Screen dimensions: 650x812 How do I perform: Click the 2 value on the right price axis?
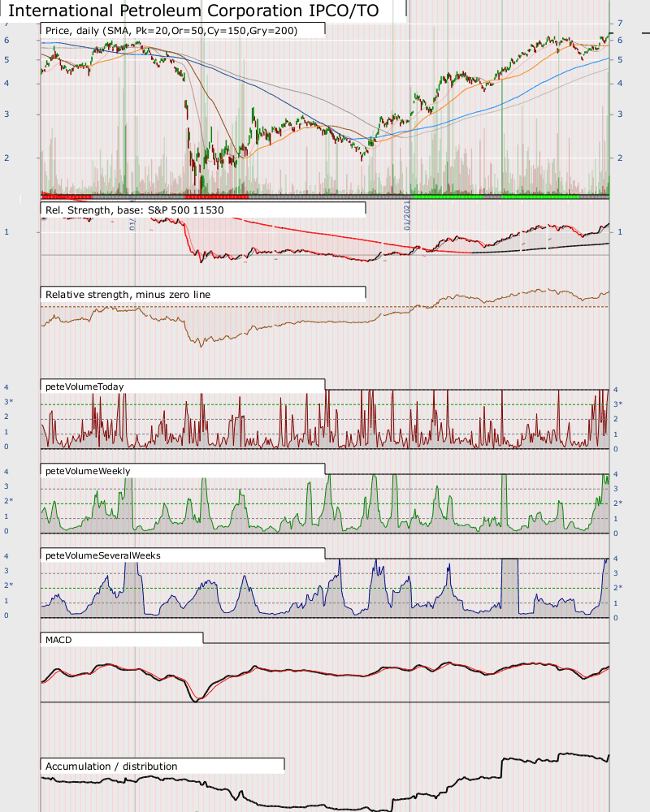pos(620,158)
